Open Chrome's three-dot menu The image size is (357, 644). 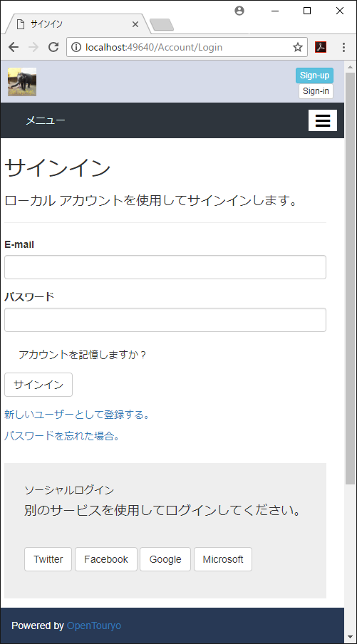(343, 47)
